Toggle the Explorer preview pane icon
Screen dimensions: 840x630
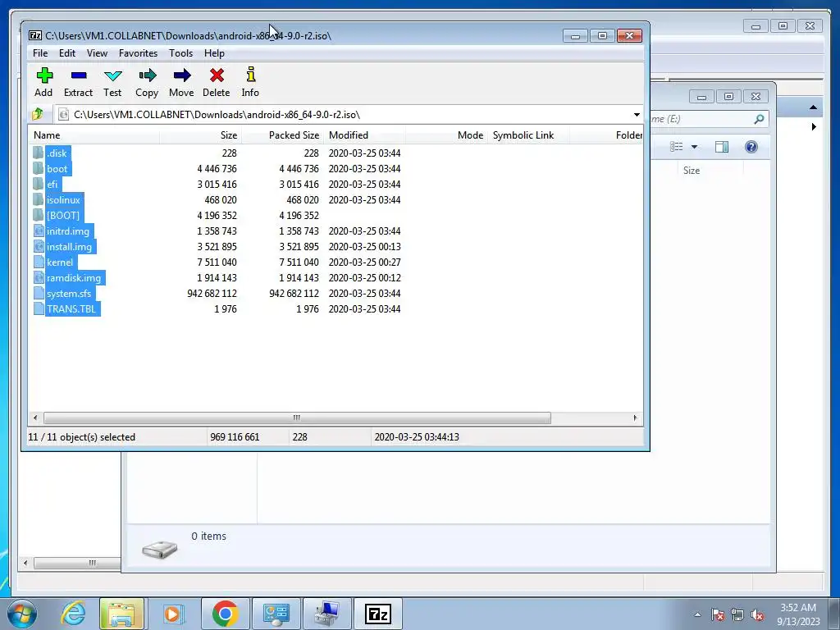722,147
